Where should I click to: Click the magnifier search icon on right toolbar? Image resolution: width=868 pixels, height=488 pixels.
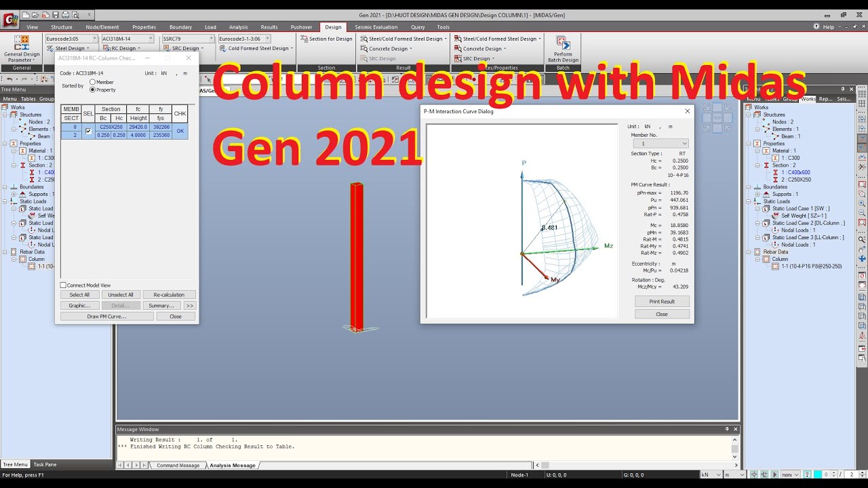pos(862,239)
